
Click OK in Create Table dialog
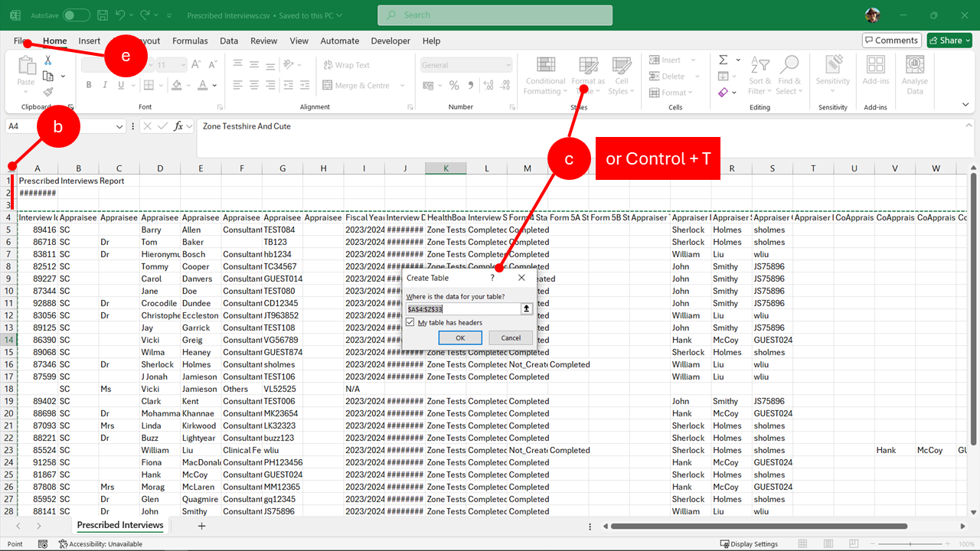click(x=460, y=337)
